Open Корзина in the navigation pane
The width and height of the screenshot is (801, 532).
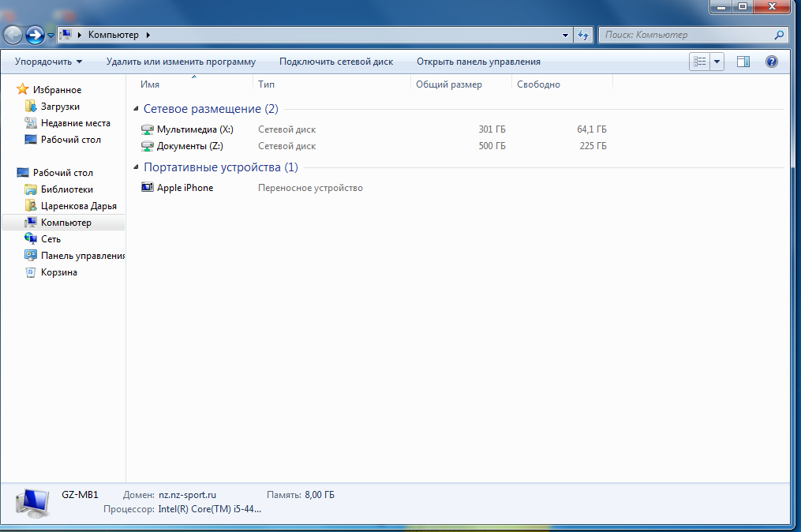click(59, 272)
